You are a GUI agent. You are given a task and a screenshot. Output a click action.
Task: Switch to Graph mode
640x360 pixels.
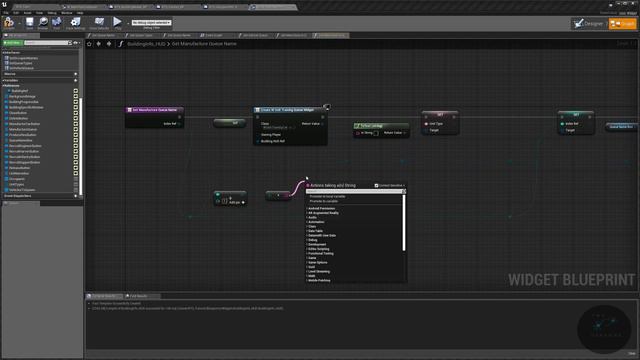click(622, 24)
